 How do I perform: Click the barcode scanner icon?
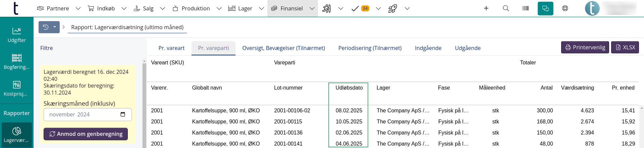(526, 8)
